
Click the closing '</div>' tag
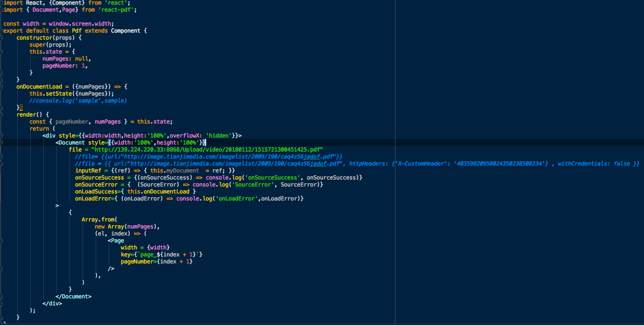coord(52,304)
